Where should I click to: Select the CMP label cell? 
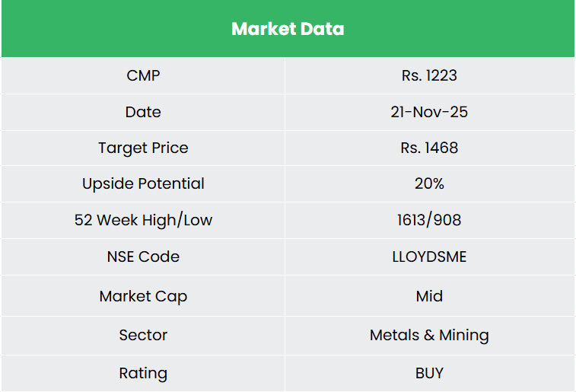pyautogui.click(x=143, y=75)
